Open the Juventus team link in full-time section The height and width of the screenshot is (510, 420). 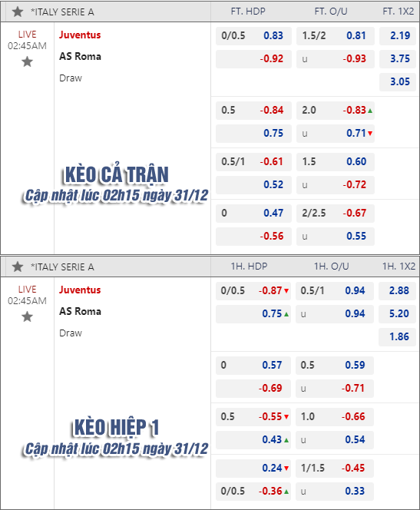[x=80, y=35]
